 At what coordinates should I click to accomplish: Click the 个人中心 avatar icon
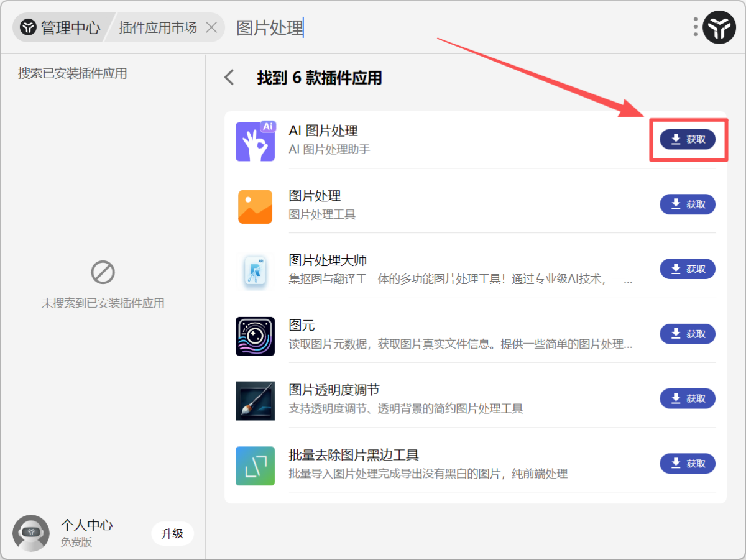[31, 533]
